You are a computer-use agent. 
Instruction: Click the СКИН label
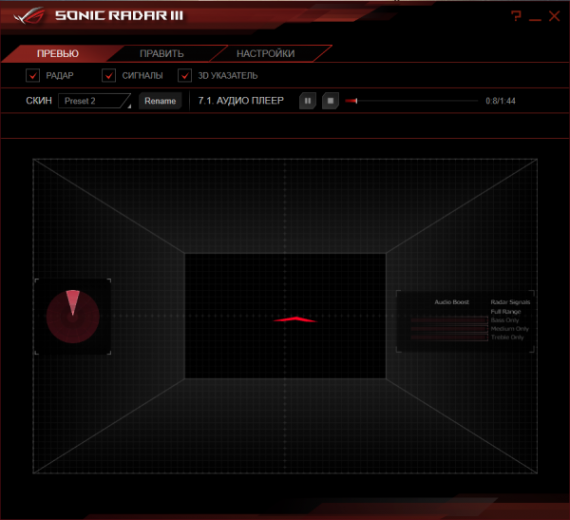coord(39,101)
